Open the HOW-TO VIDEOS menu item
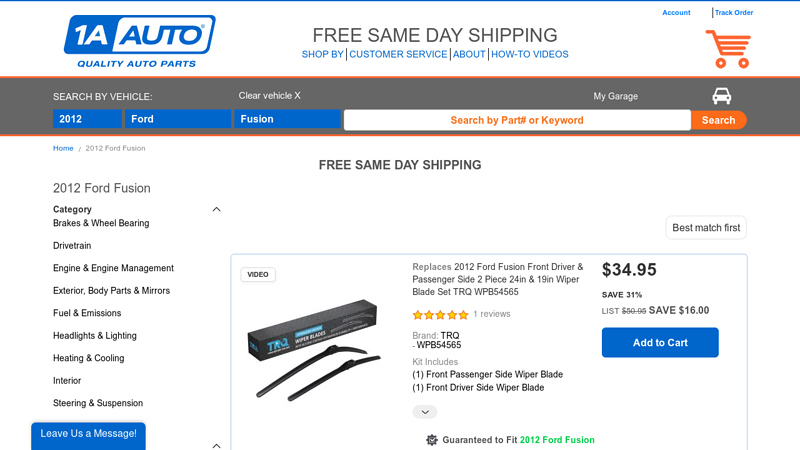Image resolution: width=800 pixels, height=450 pixels. click(529, 54)
